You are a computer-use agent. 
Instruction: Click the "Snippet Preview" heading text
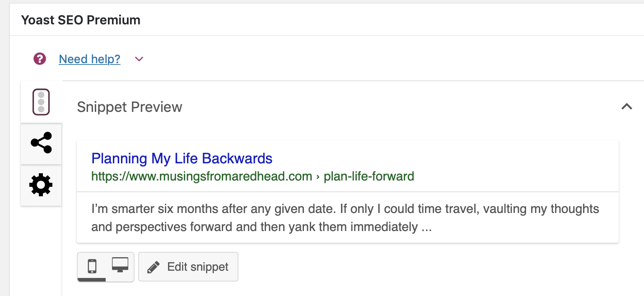pyautogui.click(x=130, y=107)
